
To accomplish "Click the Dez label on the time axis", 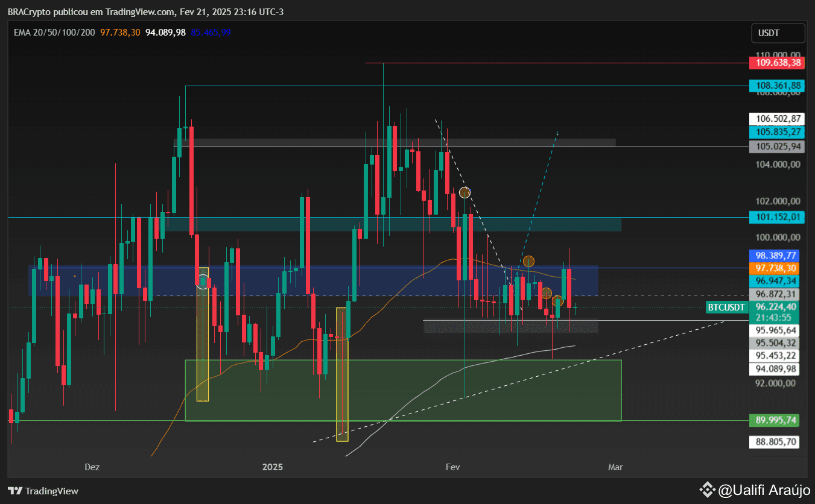I will point(92,467).
